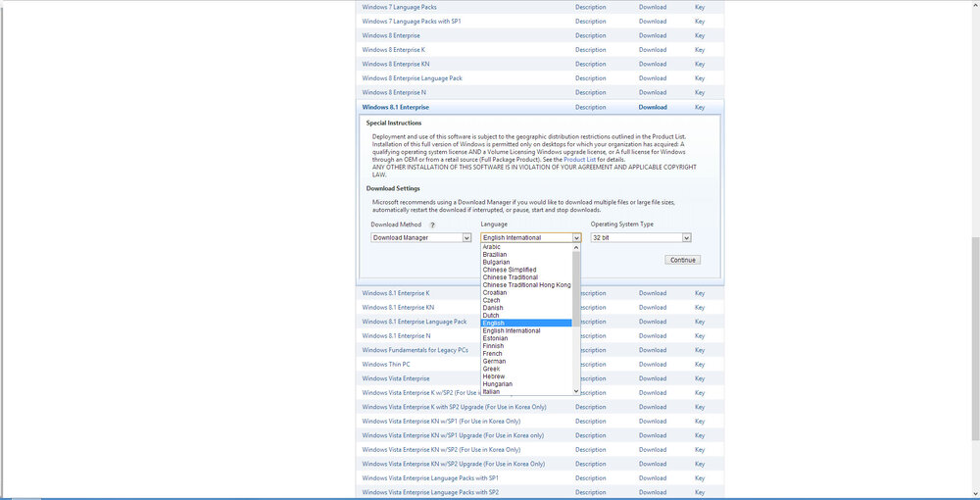Screen dimensions: 980x500
Task: Choose the highlighted English option
Action: [x=526, y=324]
